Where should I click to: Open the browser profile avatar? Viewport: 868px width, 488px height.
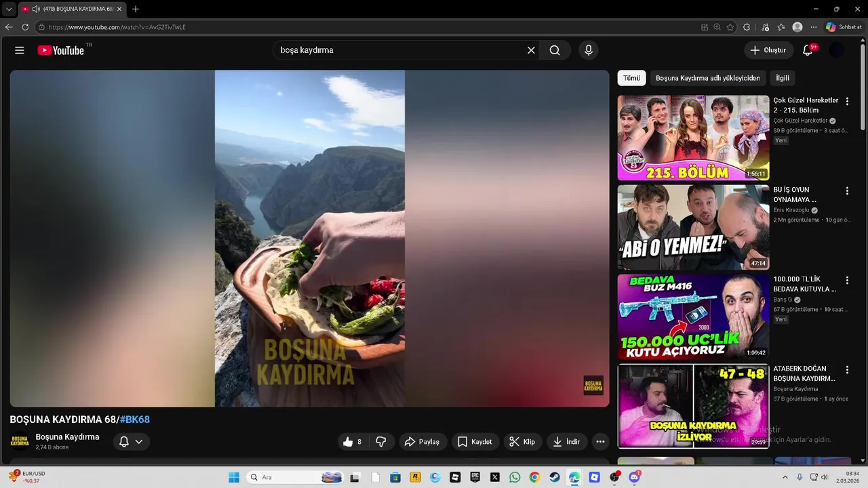point(797,27)
